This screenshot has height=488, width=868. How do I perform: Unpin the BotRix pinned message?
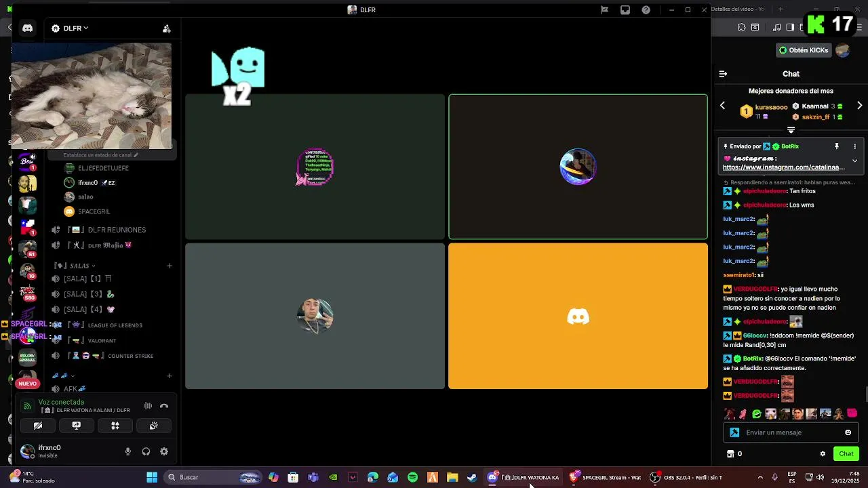(x=837, y=146)
